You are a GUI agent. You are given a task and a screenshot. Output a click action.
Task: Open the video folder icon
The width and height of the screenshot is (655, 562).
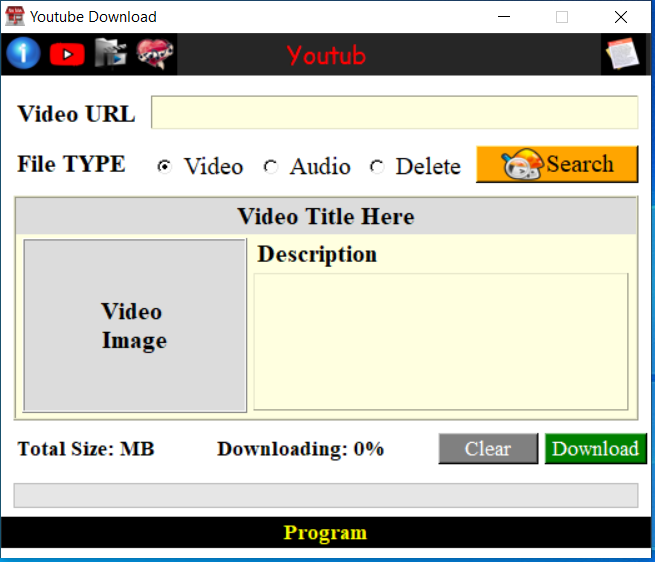110,53
